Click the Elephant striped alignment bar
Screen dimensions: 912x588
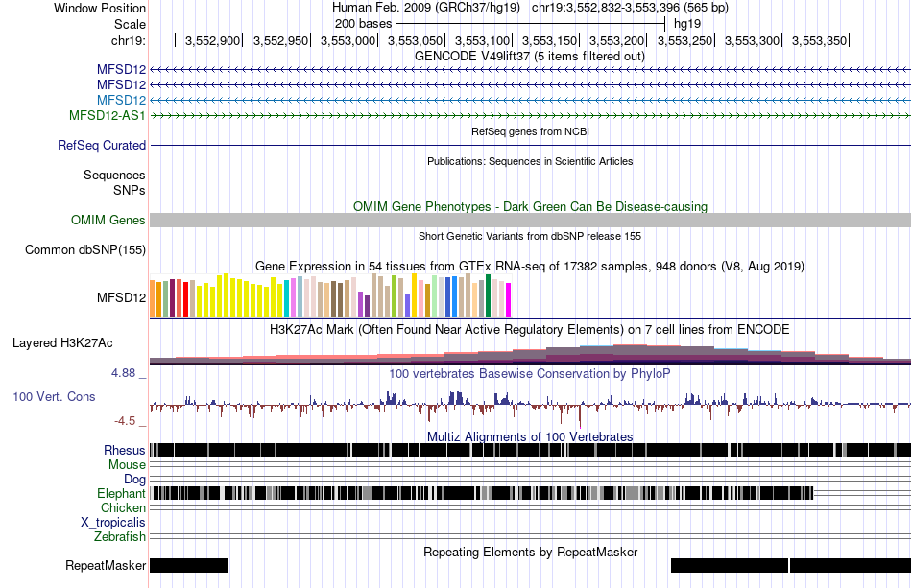coord(482,493)
